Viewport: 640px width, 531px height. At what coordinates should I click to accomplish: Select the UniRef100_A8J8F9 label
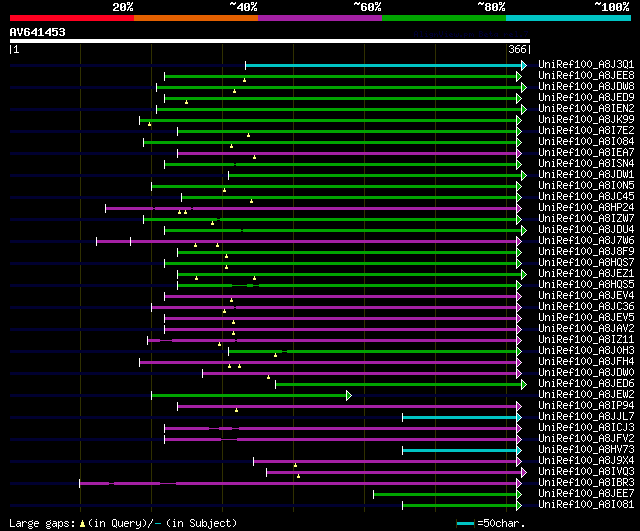pyautogui.click(x=586, y=252)
